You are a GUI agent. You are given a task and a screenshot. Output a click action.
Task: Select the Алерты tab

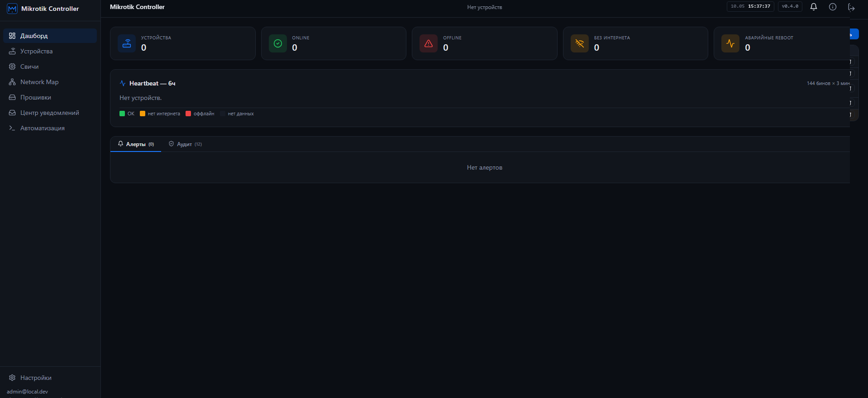tap(136, 144)
